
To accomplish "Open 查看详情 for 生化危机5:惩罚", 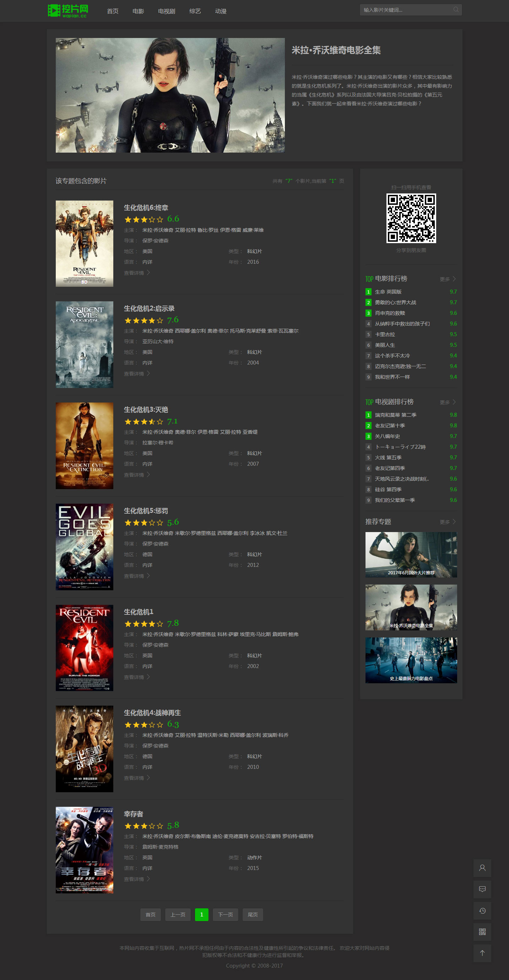I will click(x=137, y=576).
